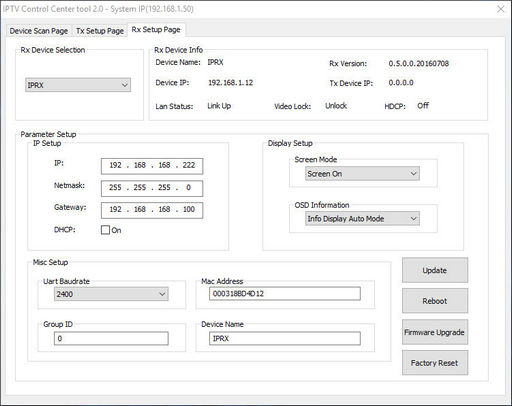Click the Reboot button
This screenshot has width=512, height=406.
435,301
